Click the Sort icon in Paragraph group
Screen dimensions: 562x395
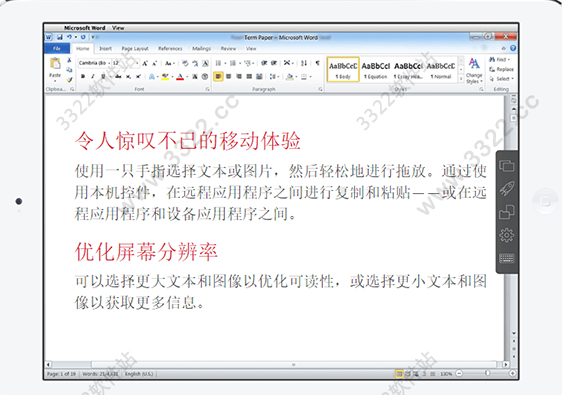[304, 63]
